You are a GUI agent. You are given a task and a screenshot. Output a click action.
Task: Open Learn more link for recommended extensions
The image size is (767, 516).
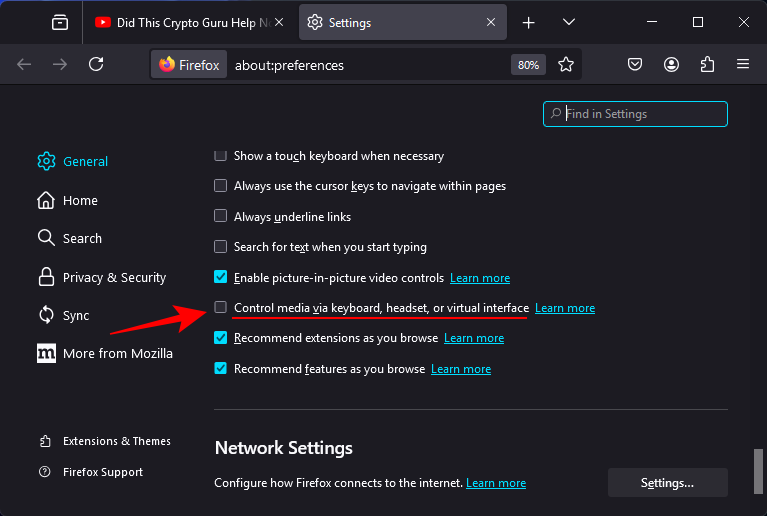tap(474, 339)
